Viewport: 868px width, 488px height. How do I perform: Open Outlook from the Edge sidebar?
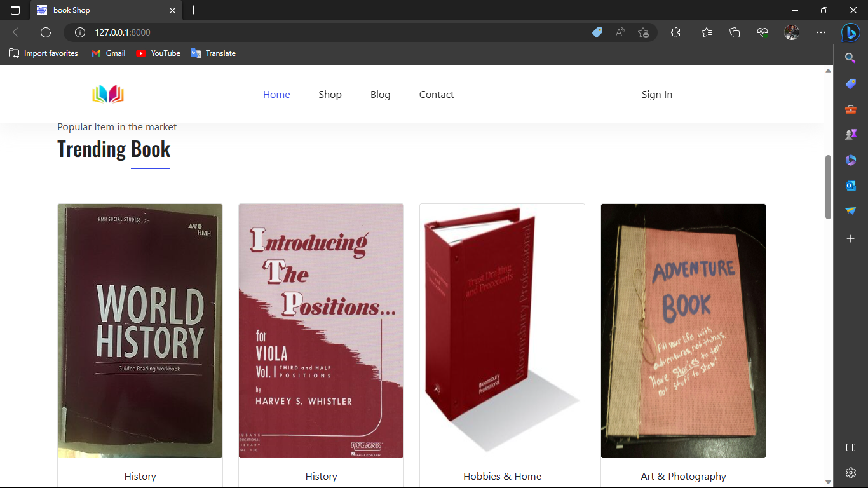[850, 186]
